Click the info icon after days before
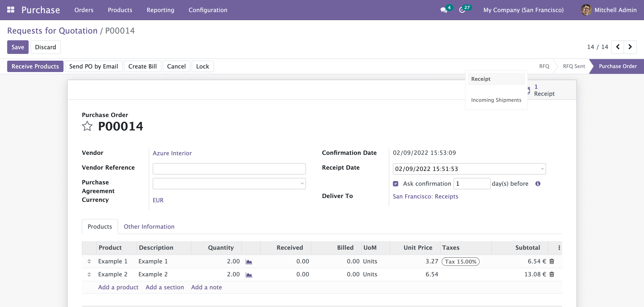Viewport: 644px width, 307px height. (x=538, y=184)
